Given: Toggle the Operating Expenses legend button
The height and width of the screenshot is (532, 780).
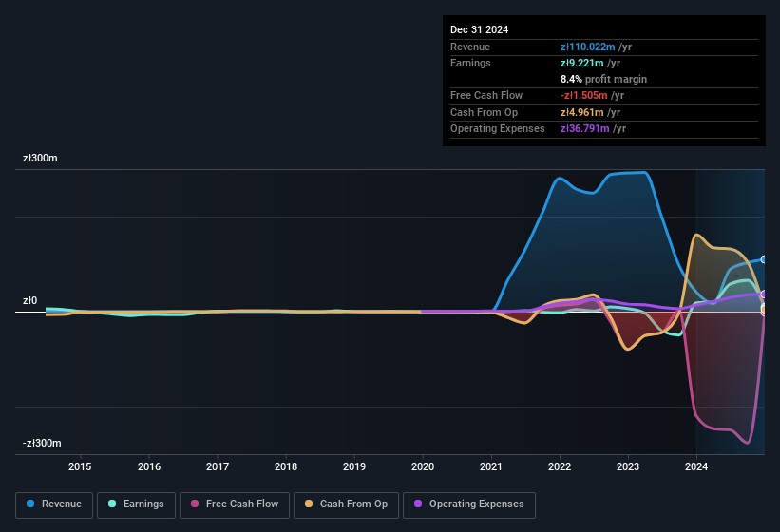Looking at the screenshot, I should 469,504.
